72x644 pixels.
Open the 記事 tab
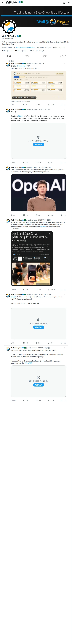(x=45, y=56)
